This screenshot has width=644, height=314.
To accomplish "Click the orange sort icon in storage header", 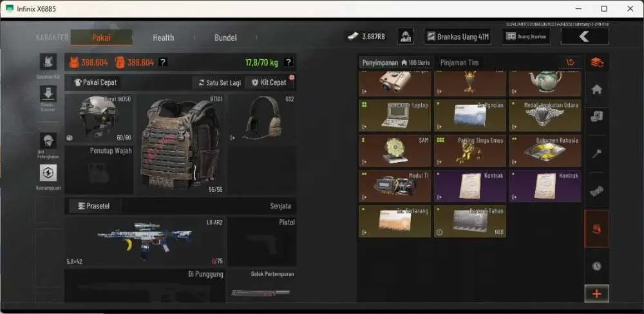I will [x=570, y=62].
